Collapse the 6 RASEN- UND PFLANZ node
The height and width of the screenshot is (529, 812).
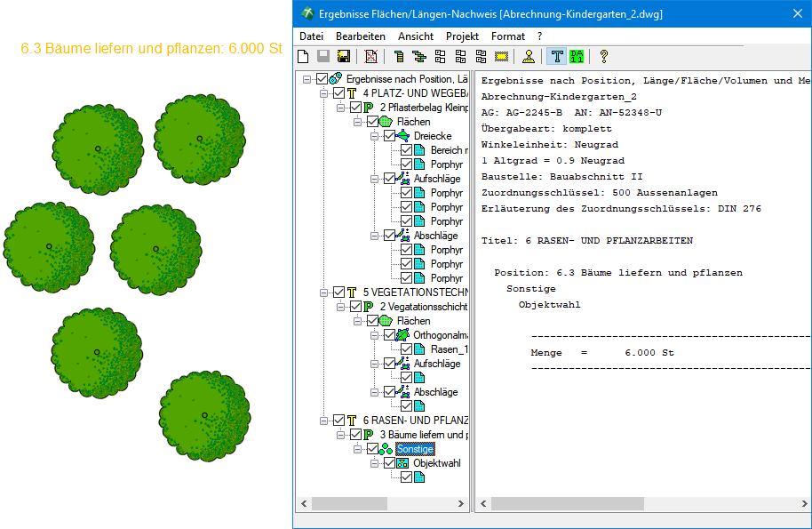coord(325,421)
